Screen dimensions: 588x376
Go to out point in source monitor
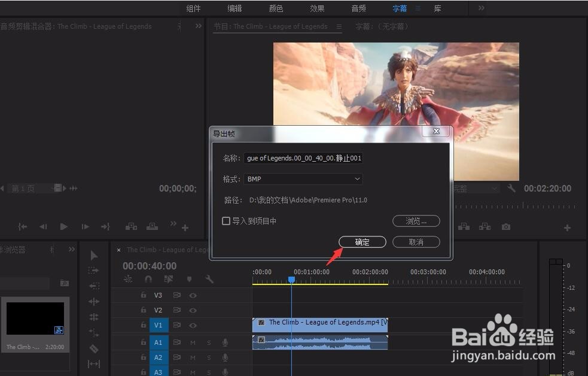(106, 227)
